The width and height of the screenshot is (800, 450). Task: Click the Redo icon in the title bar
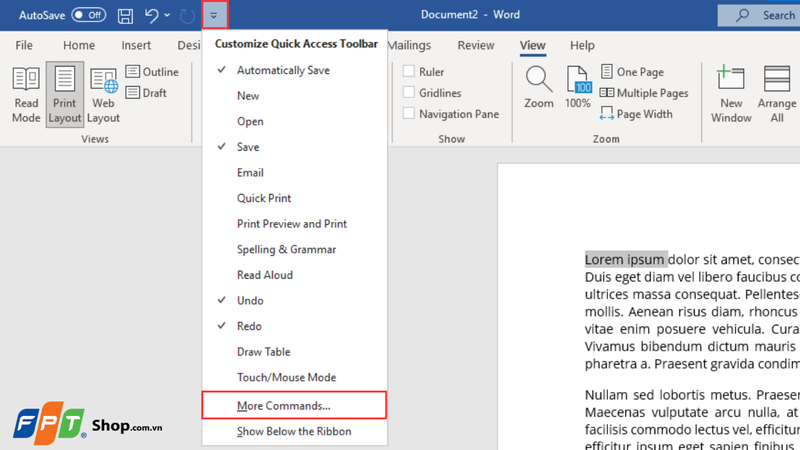187,15
